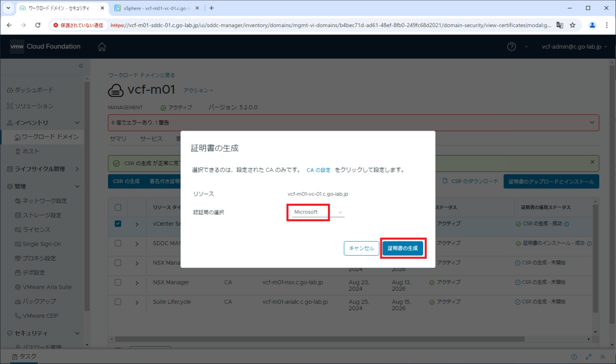Image resolution: width=616 pixels, height=364 pixels.
Task: Collapse the sidebar with double chevron
Action: (81, 66)
